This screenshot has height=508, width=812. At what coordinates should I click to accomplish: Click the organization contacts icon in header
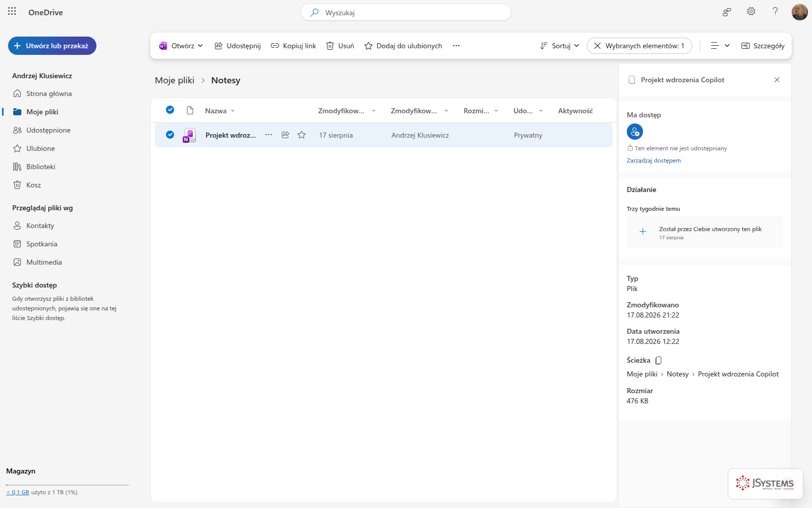pos(727,12)
